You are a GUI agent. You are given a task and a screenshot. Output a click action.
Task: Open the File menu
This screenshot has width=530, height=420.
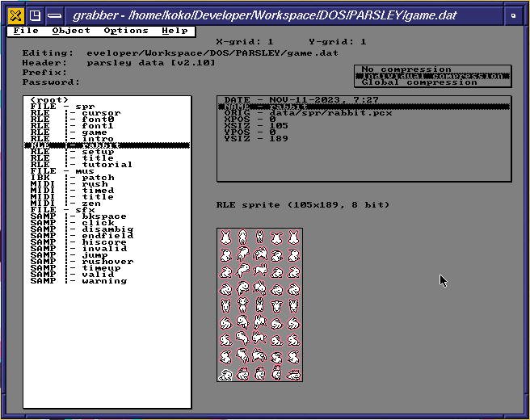coord(26,31)
